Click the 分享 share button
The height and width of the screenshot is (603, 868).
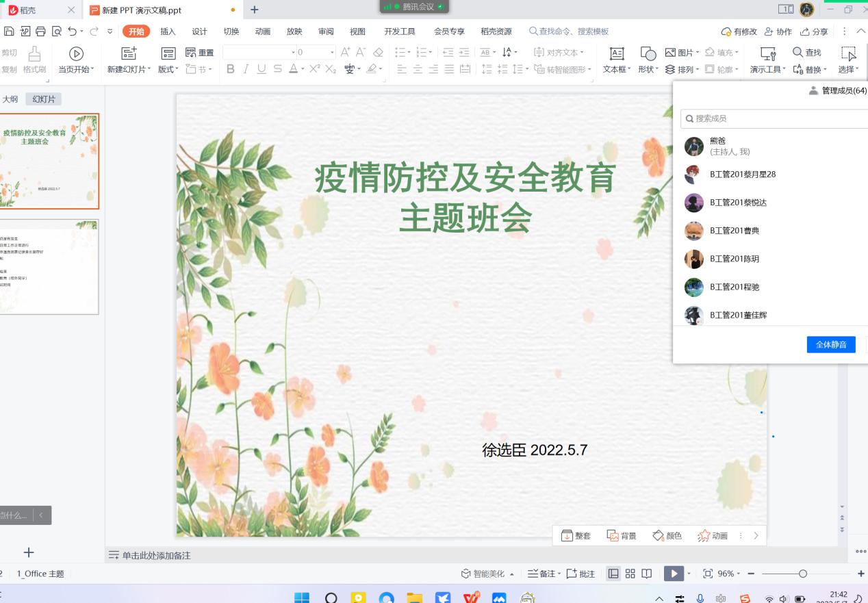tap(814, 31)
